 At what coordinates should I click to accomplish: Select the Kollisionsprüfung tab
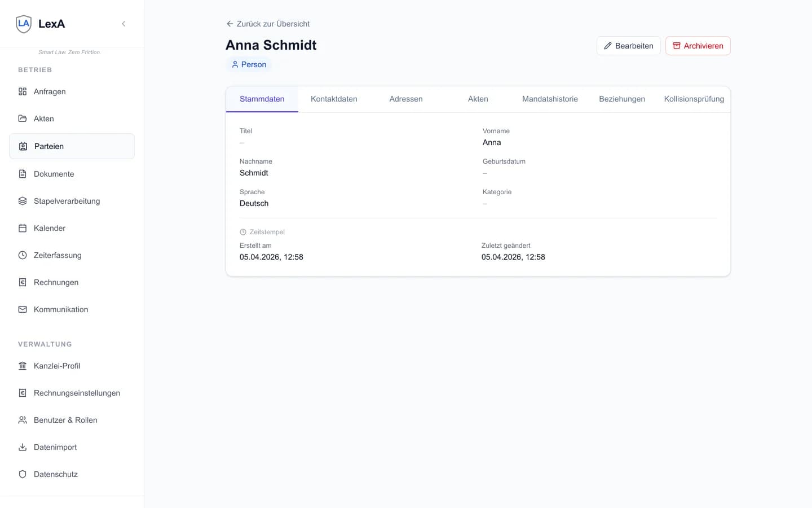click(694, 99)
